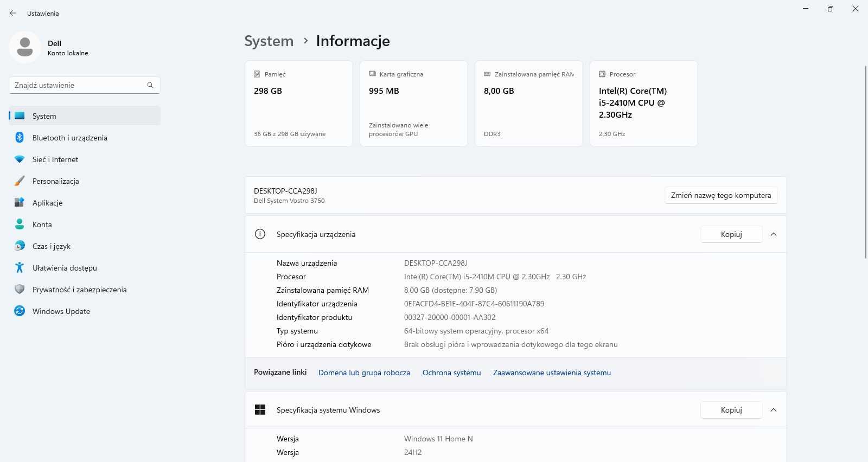Click the Windows Update sync icon
Image resolution: width=868 pixels, height=462 pixels.
pos(20,311)
